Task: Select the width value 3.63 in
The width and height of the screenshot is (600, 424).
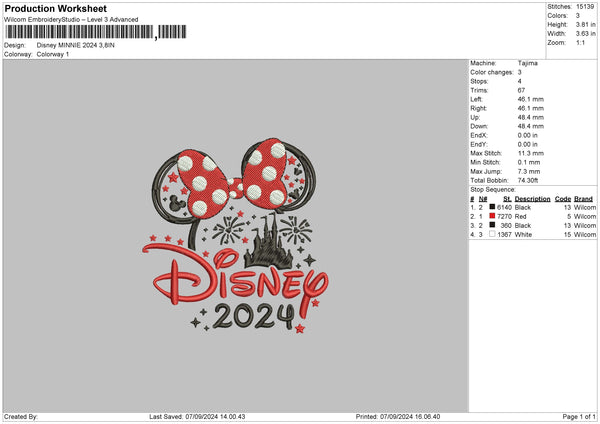Action: (x=585, y=34)
